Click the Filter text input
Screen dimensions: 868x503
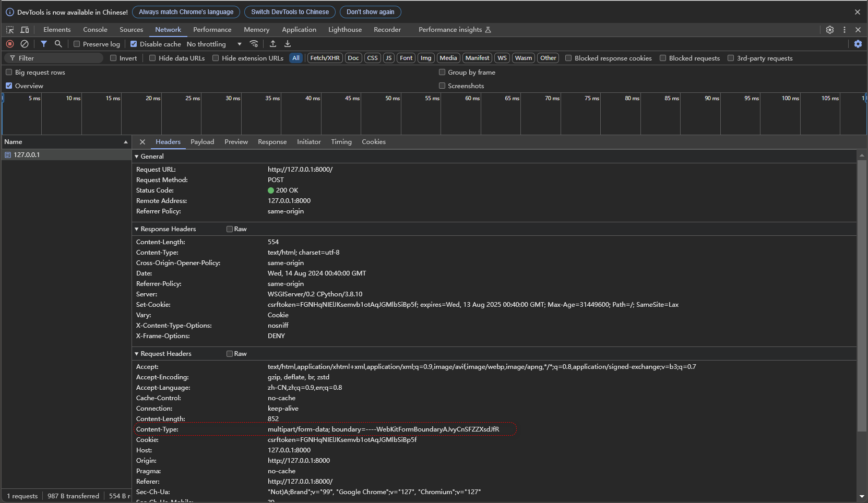pos(54,58)
